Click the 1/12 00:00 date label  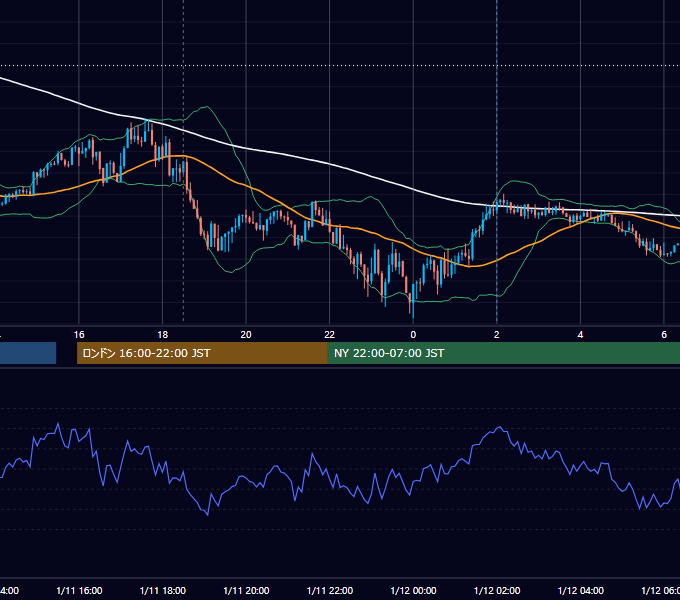413,590
